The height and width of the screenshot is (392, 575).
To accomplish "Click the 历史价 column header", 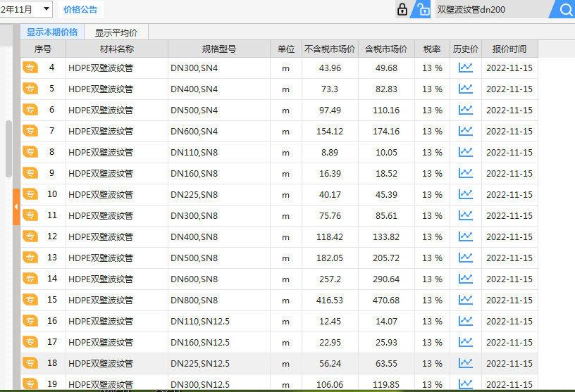I will tap(465, 49).
